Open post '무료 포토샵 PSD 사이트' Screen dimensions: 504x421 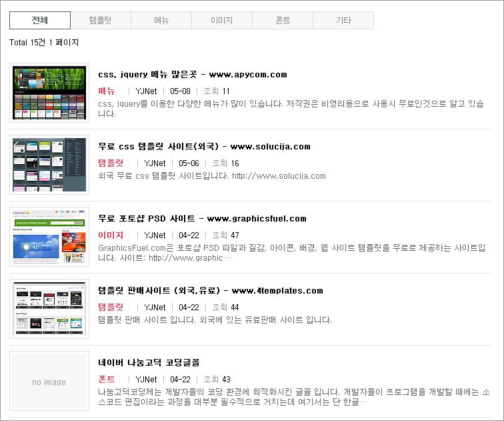(x=202, y=219)
